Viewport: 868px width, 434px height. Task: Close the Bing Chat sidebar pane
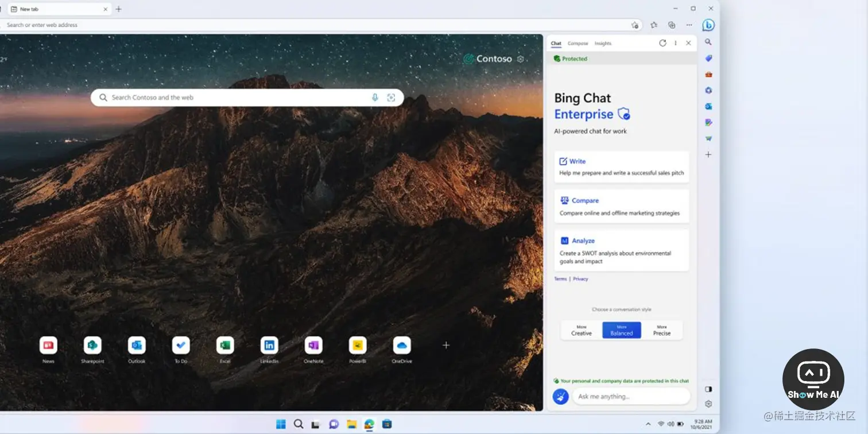(688, 43)
